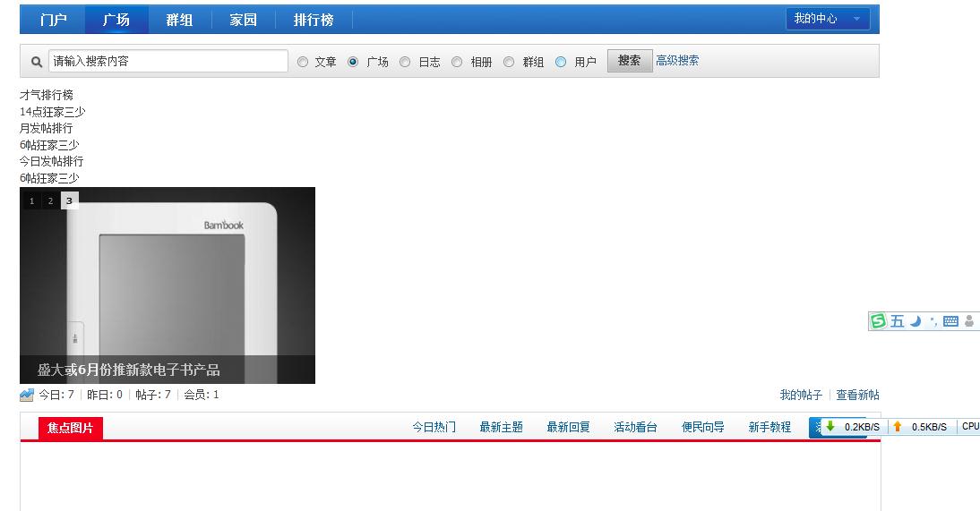Open the 我的帖子 link

tap(801, 395)
